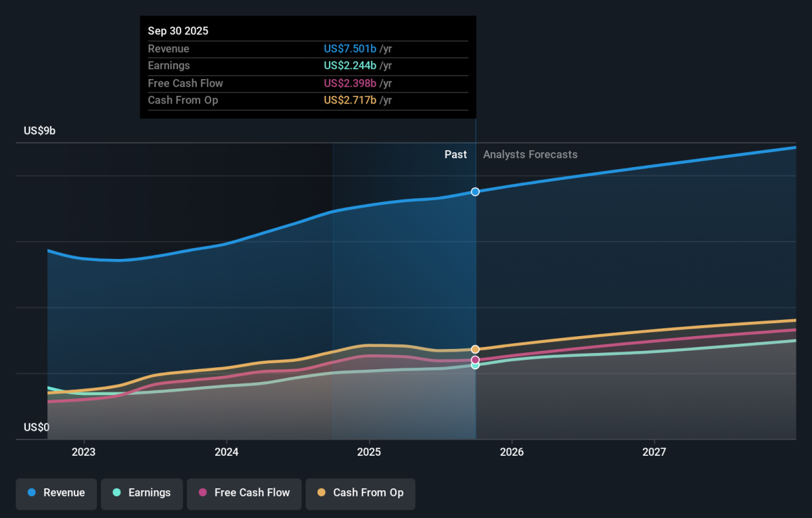Viewport: 812px width, 518px height.
Task: Select 2026 on the time axis
Action: pos(512,452)
